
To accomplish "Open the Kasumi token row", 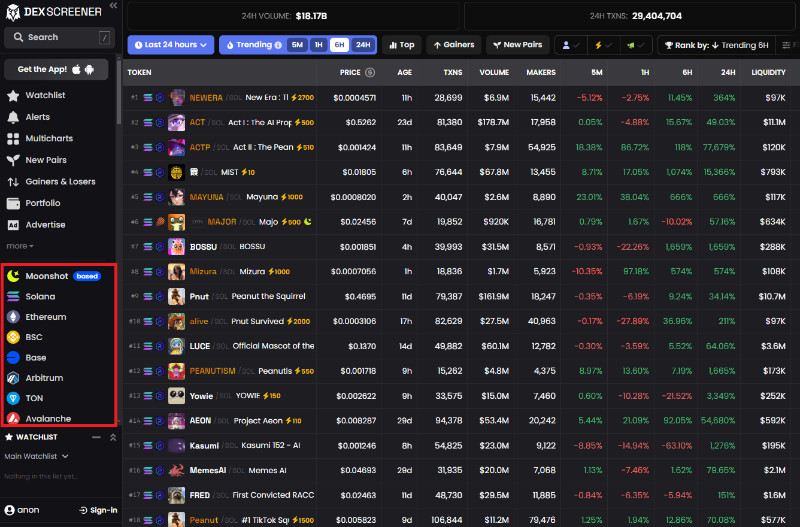I will pos(459,446).
